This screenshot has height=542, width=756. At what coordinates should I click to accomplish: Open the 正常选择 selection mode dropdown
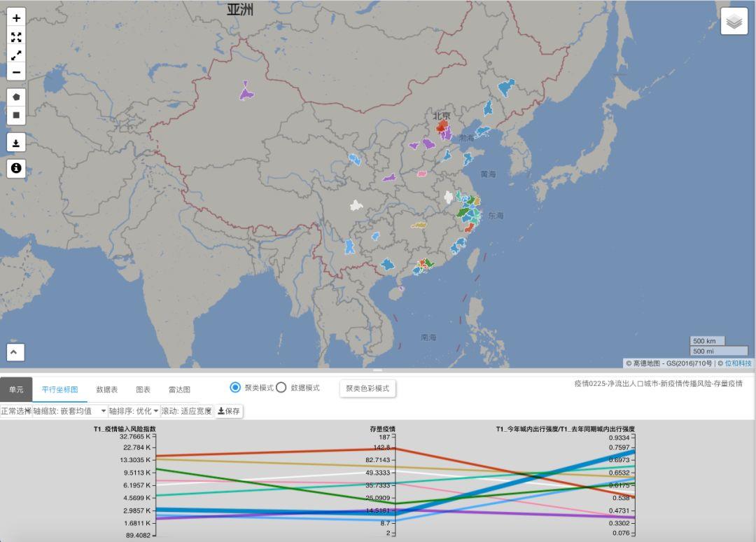(x=16, y=411)
